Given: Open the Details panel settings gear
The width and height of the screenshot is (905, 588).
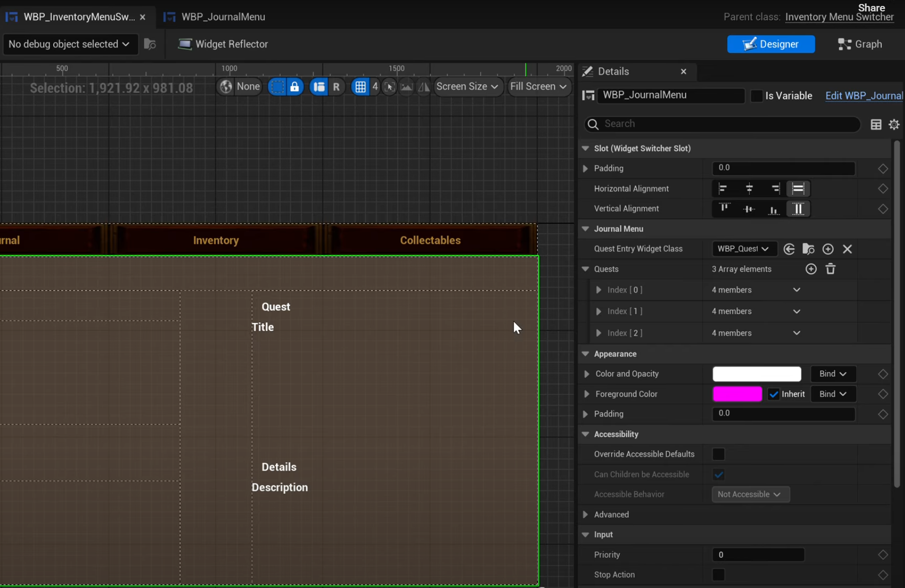Looking at the screenshot, I should click(894, 124).
